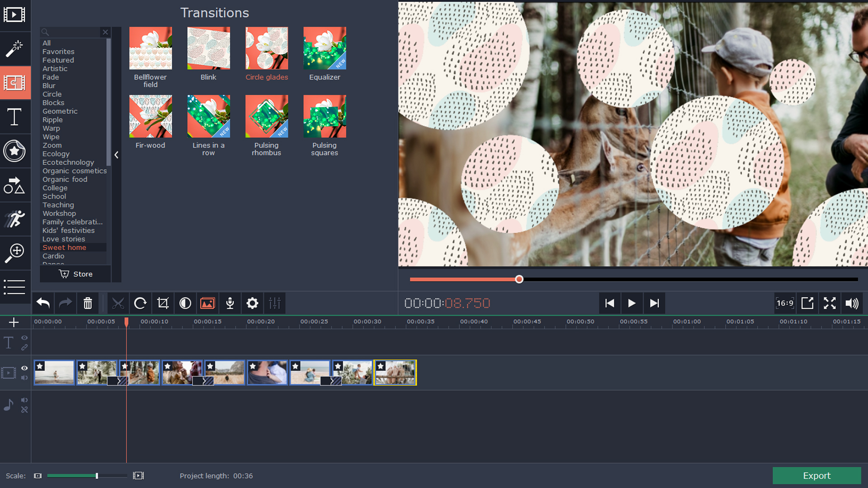
Task: Switch to the Favorites category
Action: click(x=58, y=52)
